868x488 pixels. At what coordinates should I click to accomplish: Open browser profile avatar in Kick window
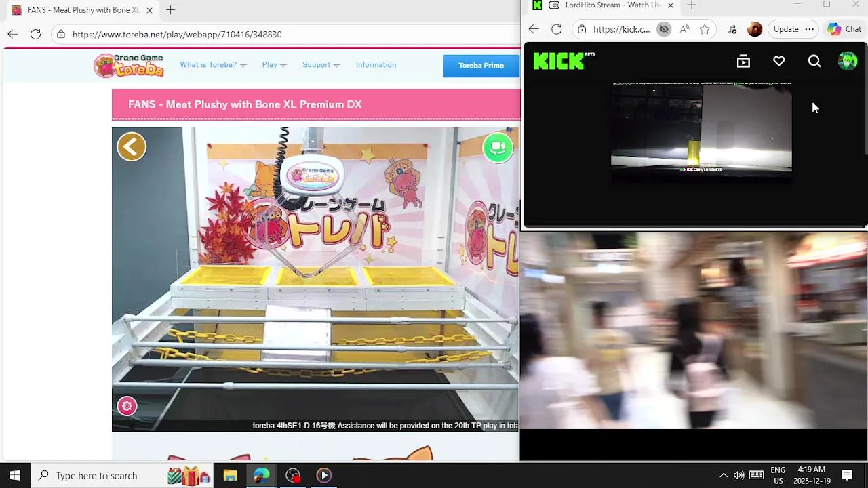(x=755, y=29)
